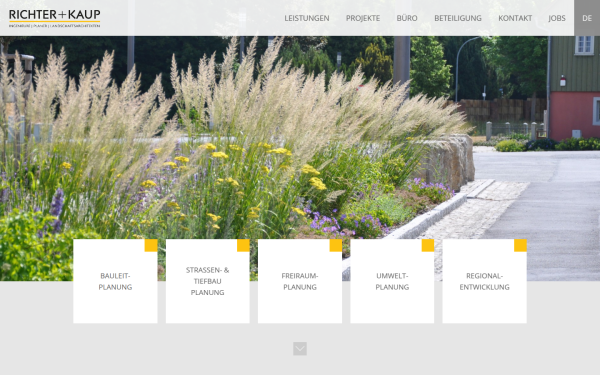This screenshot has height=375, width=600.
Task: Visit the Jobs page
Action: pyautogui.click(x=557, y=18)
